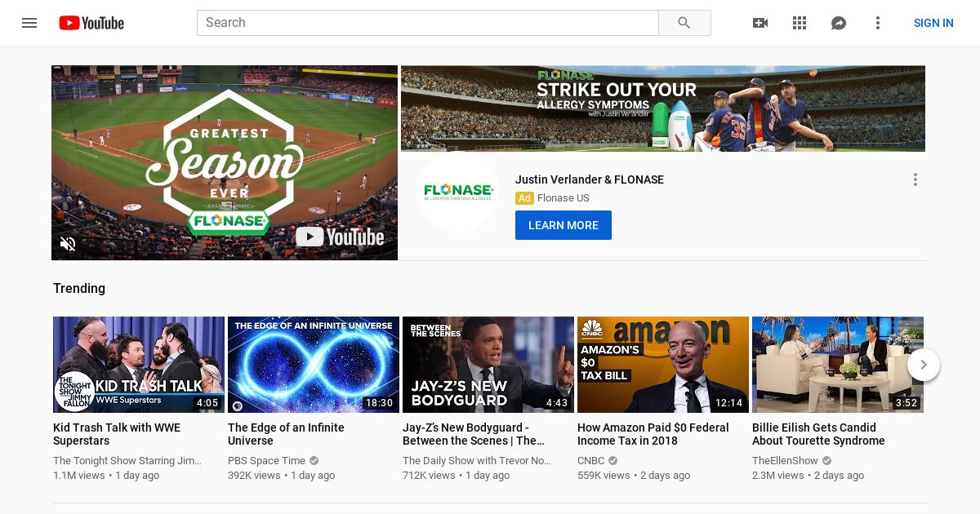
Task: Click inside the Search input field
Action: point(428,23)
